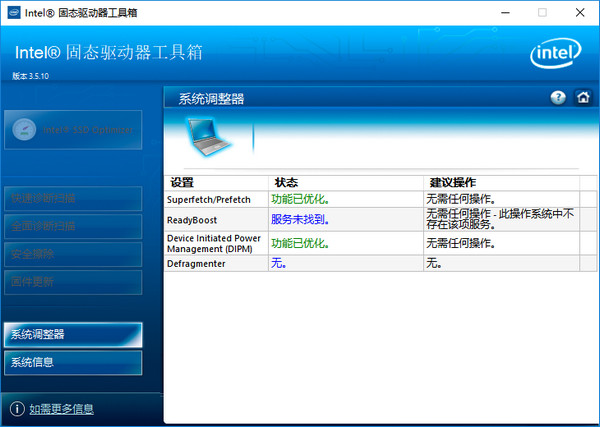Run 快速诊断扫描 quick diagnostic scan

(x=73, y=198)
